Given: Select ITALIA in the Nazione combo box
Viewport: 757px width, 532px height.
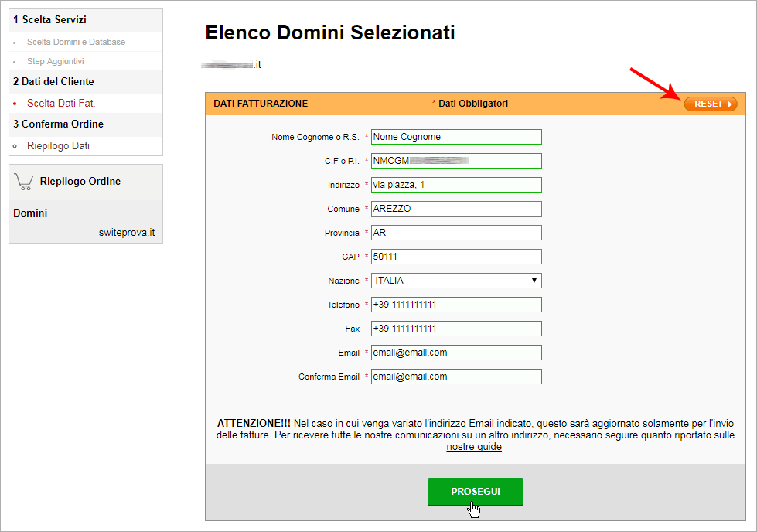Looking at the screenshot, I should pyautogui.click(x=456, y=280).
